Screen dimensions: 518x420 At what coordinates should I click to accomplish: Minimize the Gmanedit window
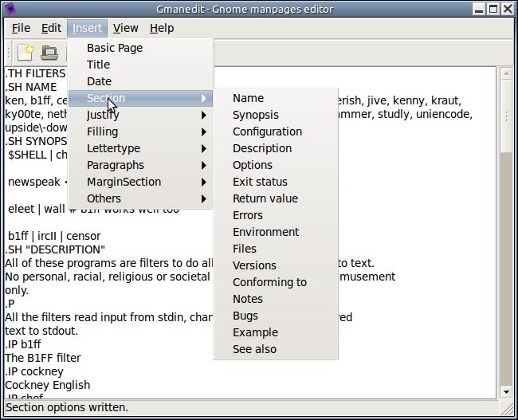pos(479,9)
